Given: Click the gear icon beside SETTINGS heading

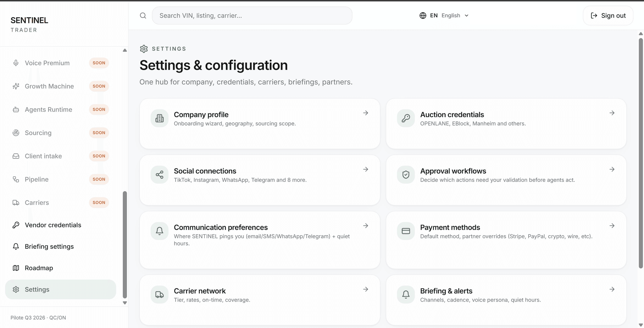Looking at the screenshot, I should [x=144, y=49].
